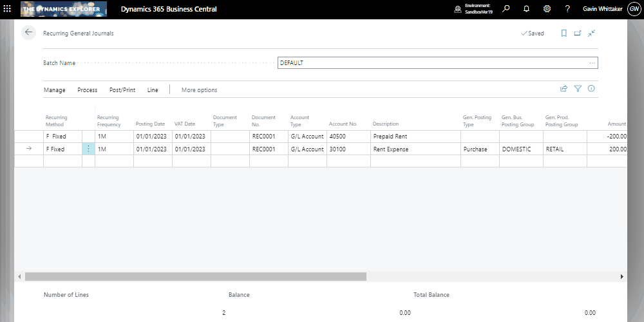644x322 pixels.
Task: Open Batch Name lookup ellipsis
Action: 592,63
